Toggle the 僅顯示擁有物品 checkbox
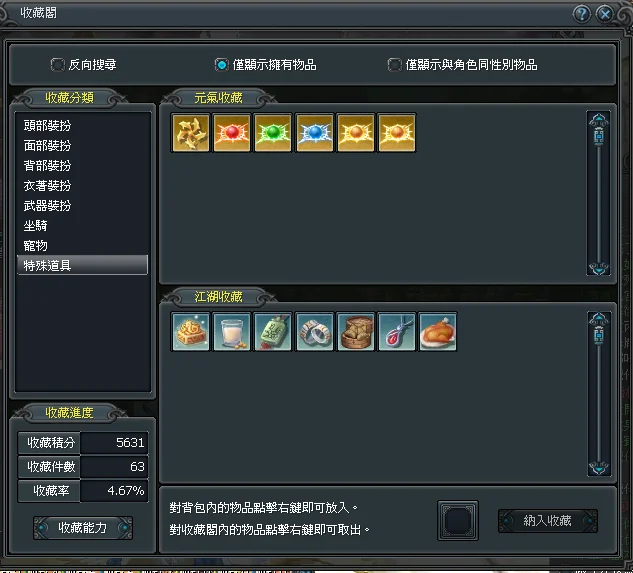Screen dimensions: 633x573 (221, 64)
